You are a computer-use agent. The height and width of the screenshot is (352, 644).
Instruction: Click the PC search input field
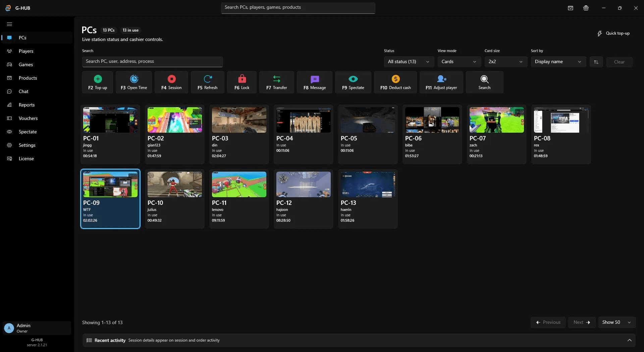(x=153, y=61)
